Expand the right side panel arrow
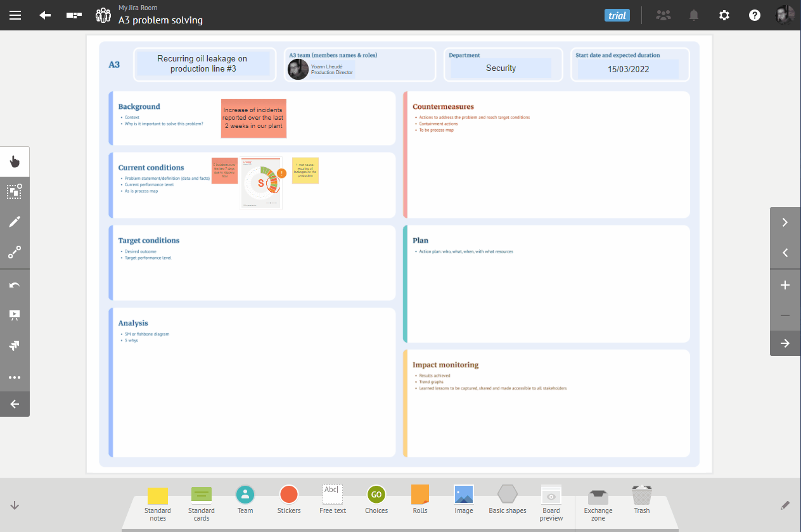801x532 pixels. pos(785,343)
